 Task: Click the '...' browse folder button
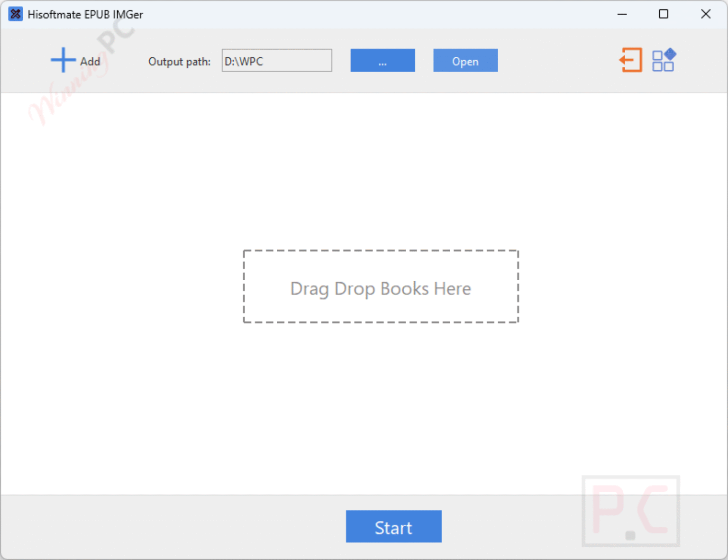[382, 61]
